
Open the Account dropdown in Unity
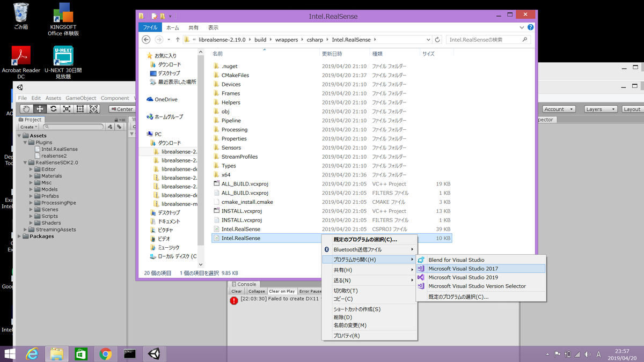[559, 109]
